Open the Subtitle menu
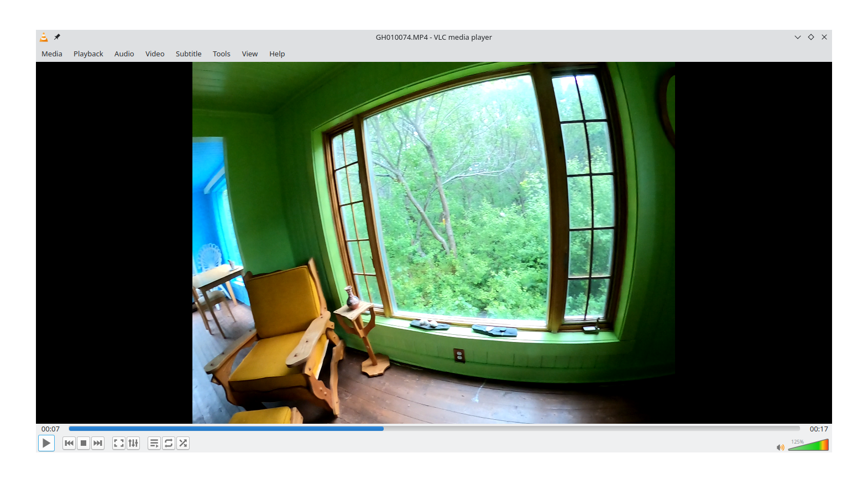Viewport: 868px width, 495px height. pyautogui.click(x=189, y=54)
